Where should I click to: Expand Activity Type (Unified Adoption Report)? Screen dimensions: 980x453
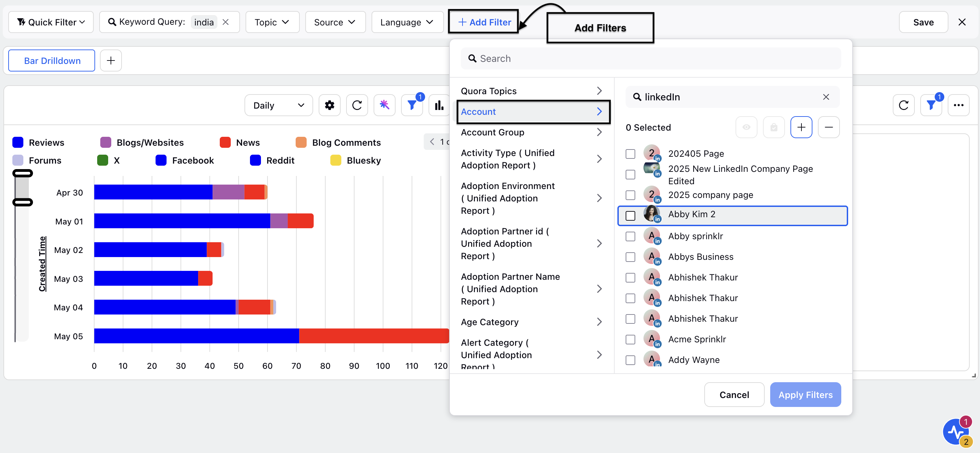coord(532,159)
